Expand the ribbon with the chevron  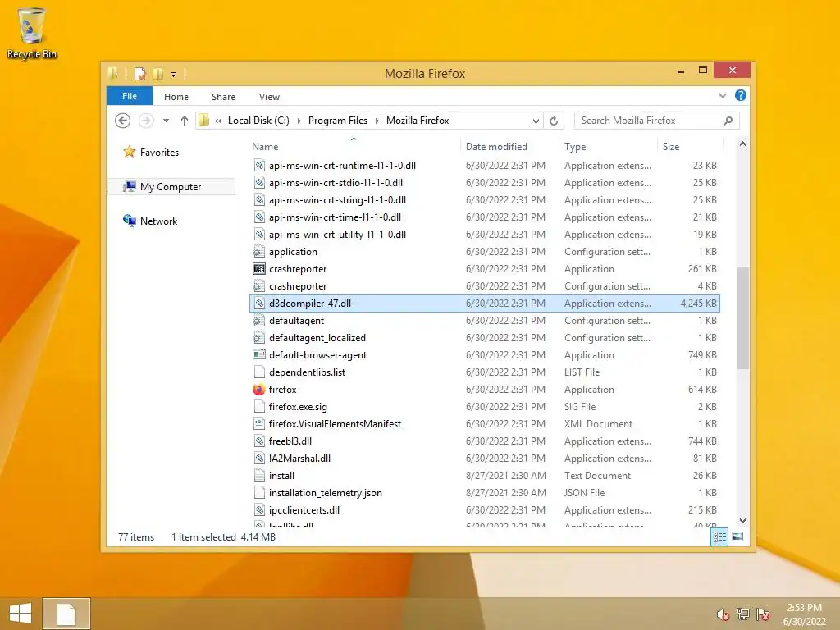[x=723, y=96]
